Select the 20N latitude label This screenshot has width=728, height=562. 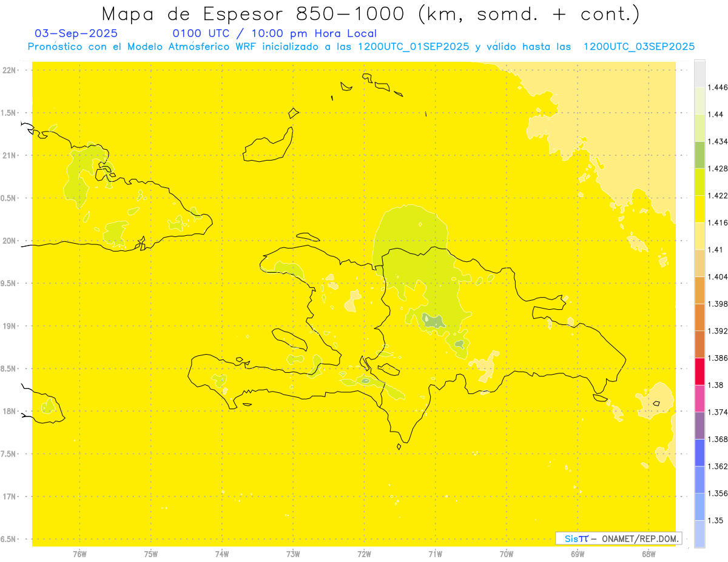click(x=8, y=241)
